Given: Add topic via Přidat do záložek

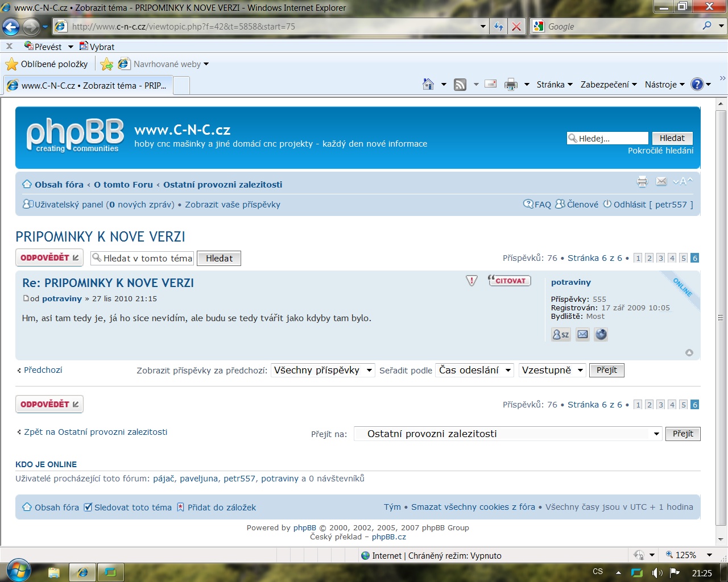Looking at the screenshot, I should [x=216, y=508].
